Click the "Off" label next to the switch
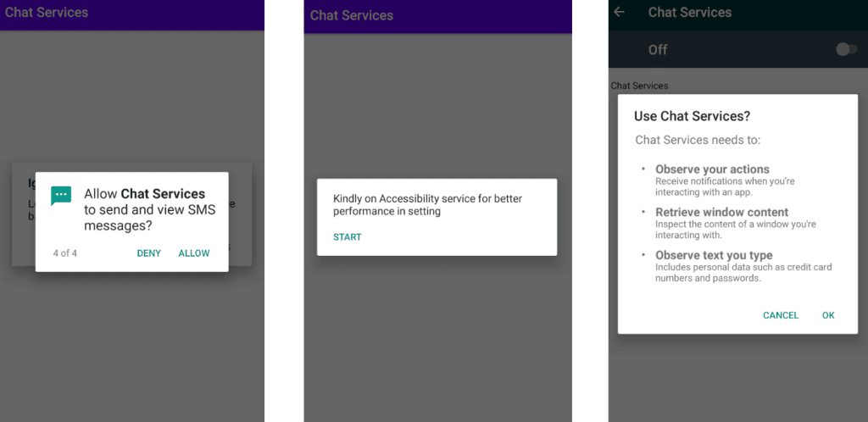 [658, 50]
